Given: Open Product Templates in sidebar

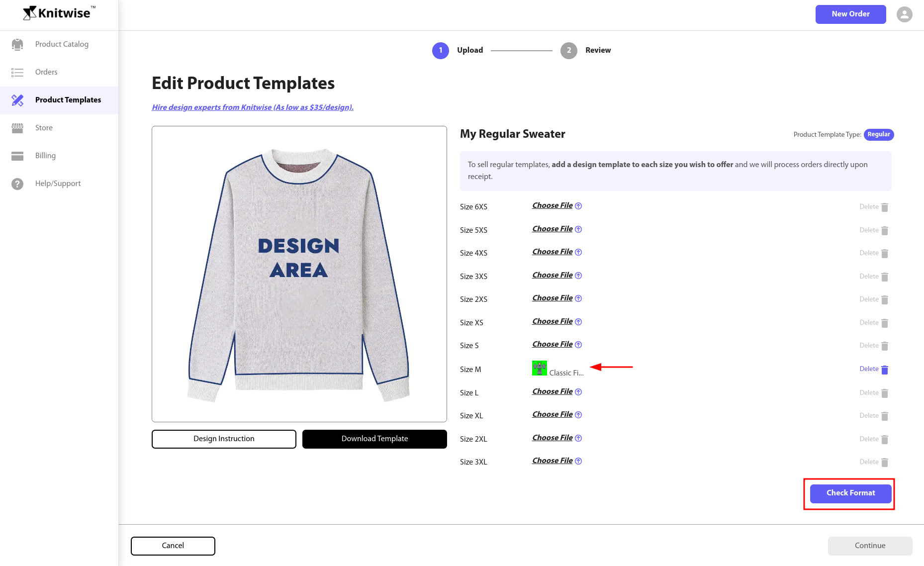Looking at the screenshot, I should pos(68,100).
